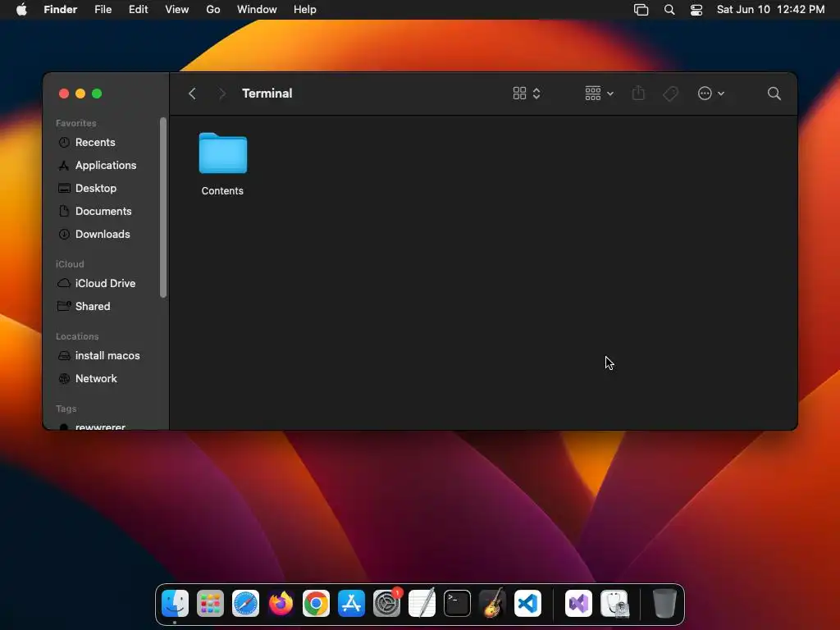Launch GarageBand from the Dock
The height and width of the screenshot is (630, 840).
point(492,604)
